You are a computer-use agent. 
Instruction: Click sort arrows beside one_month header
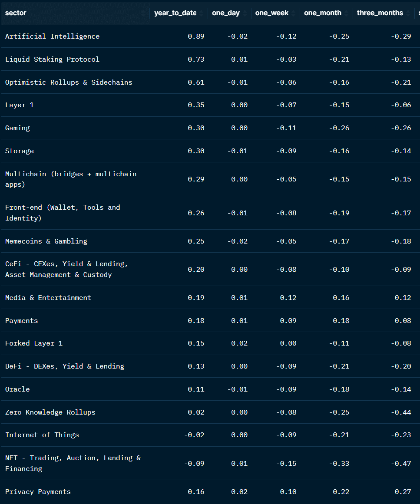click(x=347, y=13)
